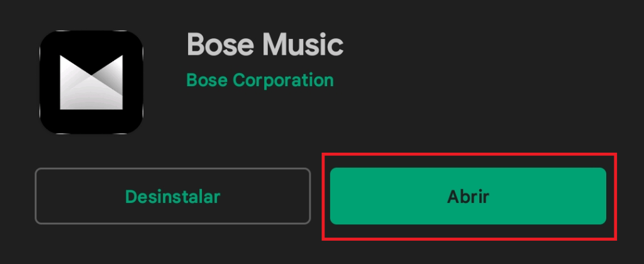Tap the black Bose logo thumbnail
Viewport: 644px width, 264px height.
91,82
